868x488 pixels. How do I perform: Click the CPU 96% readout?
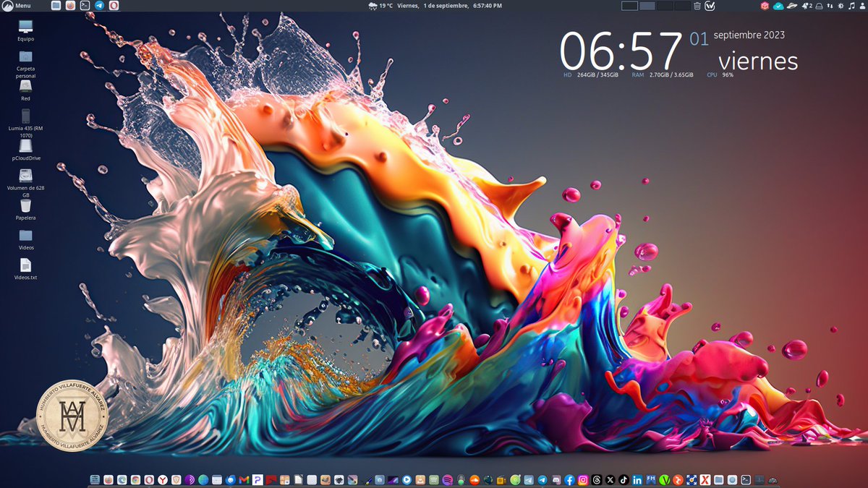coord(720,74)
